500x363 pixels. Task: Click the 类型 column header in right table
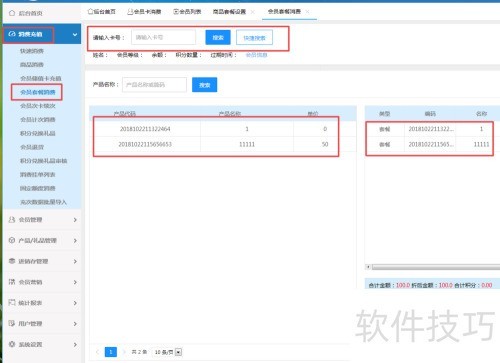[384, 114]
